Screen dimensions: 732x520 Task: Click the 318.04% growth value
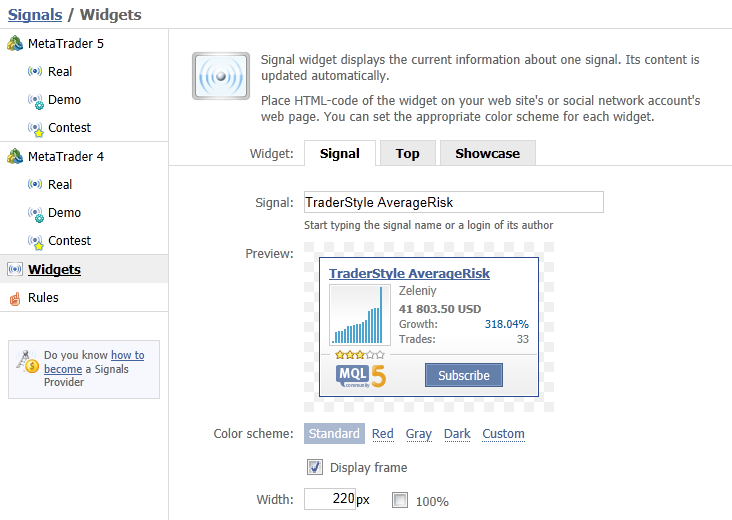507,324
